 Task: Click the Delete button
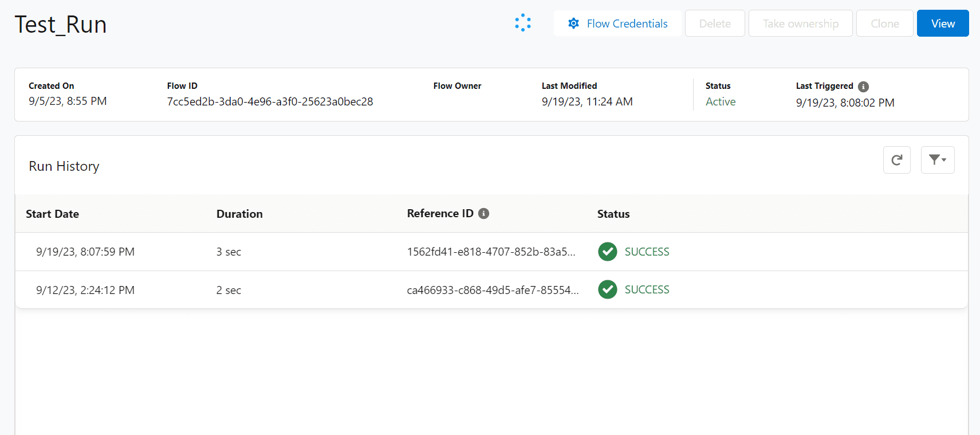coord(715,23)
